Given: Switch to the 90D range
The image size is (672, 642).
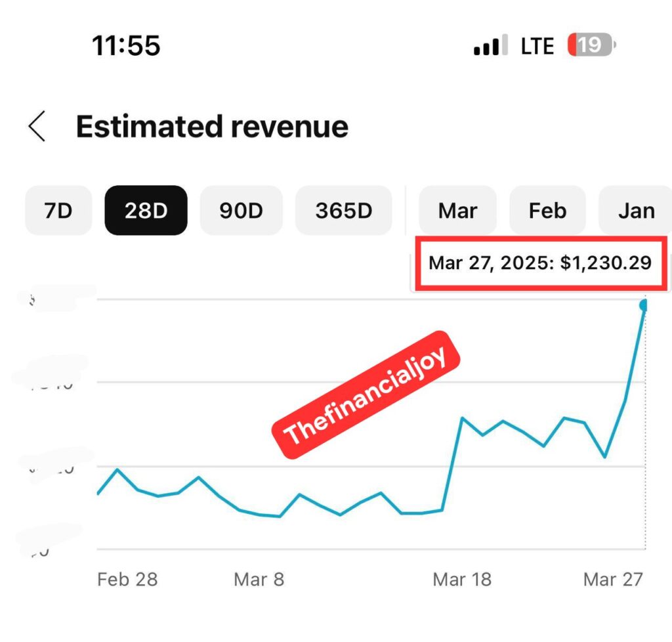Looking at the screenshot, I should point(241,211).
